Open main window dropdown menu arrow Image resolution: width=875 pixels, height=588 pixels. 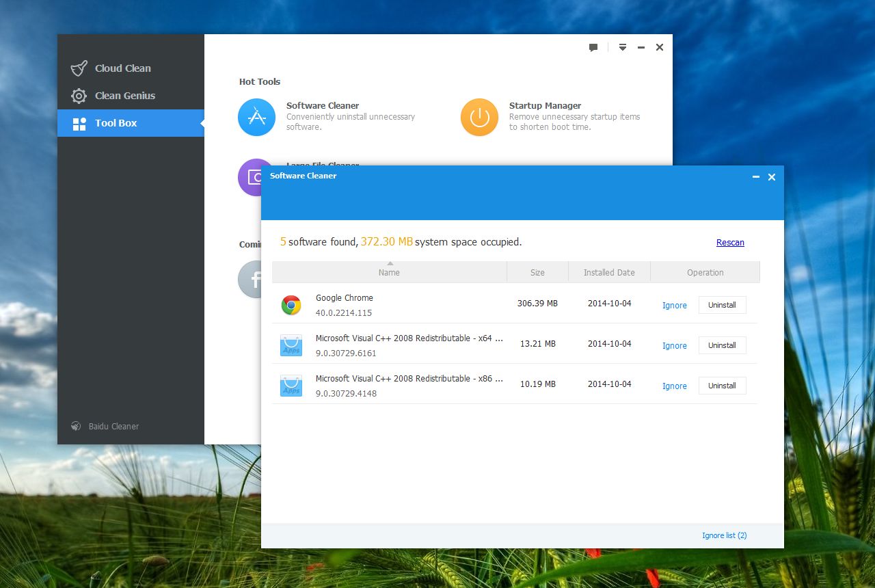pyautogui.click(x=623, y=47)
